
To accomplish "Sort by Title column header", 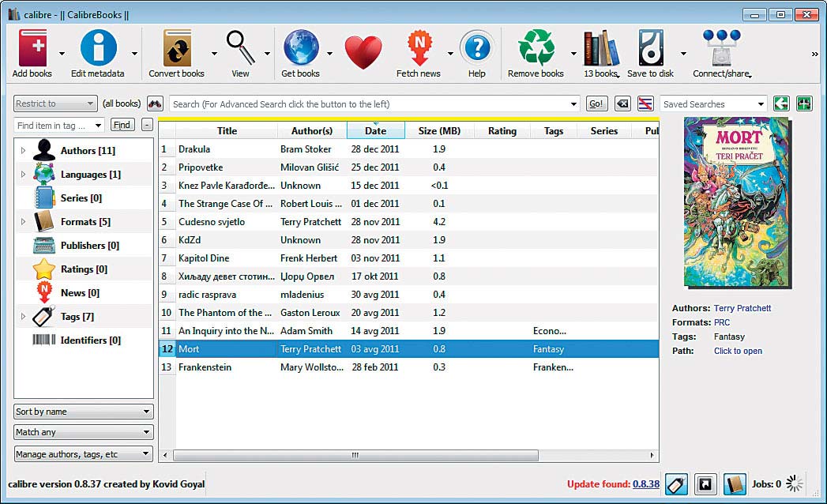I will pyautogui.click(x=227, y=131).
